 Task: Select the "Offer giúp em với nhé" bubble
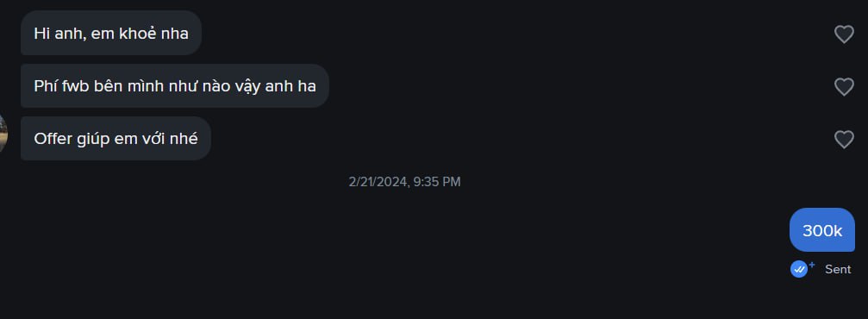(x=116, y=139)
